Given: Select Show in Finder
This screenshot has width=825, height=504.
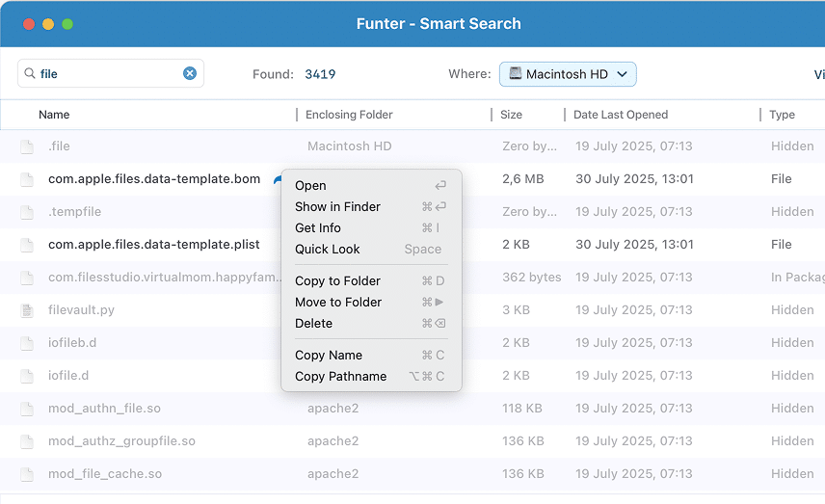Looking at the screenshot, I should tap(371, 207).
